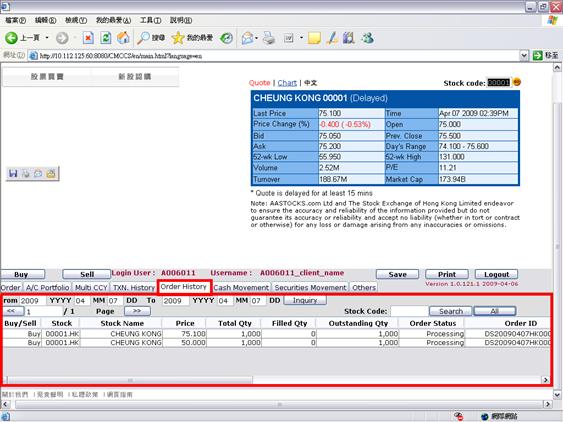
Task: Open the Tools menu (工具)
Action: tap(150, 20)
